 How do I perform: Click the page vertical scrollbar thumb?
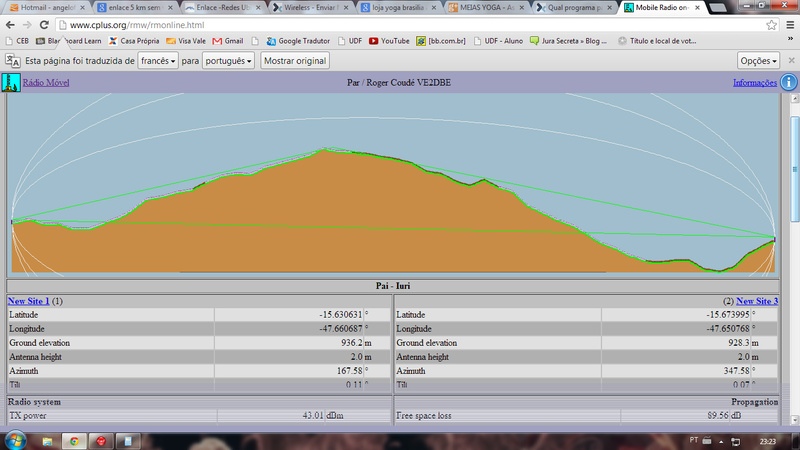click(794, 169)
